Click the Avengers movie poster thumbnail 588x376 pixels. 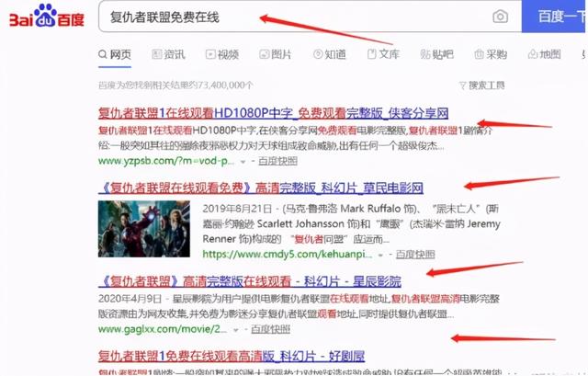[144, 228]
